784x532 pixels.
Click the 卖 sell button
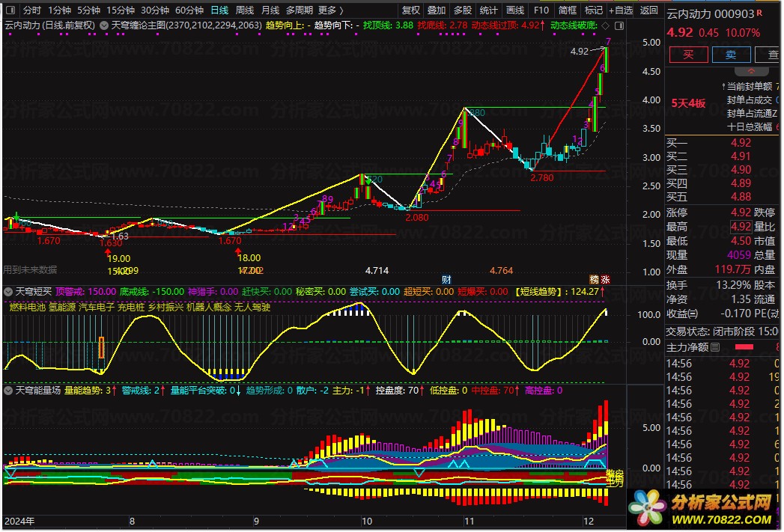[731, 55]
